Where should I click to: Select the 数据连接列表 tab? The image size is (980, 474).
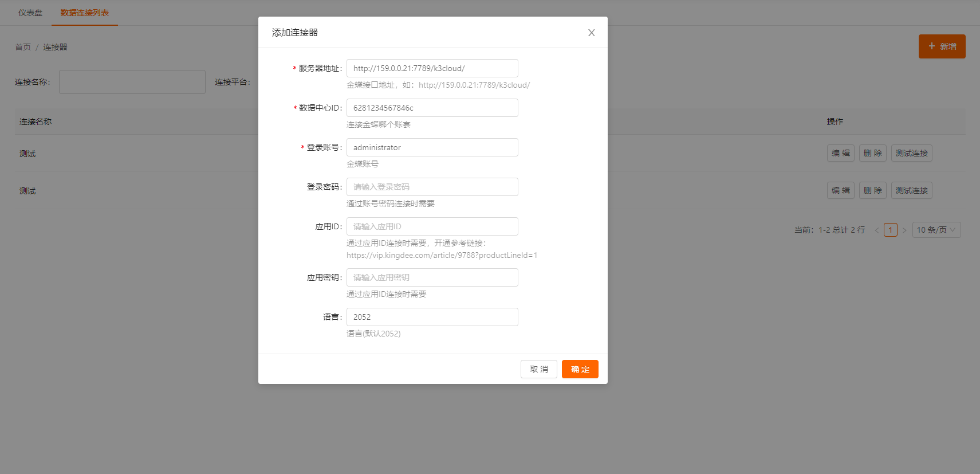(85, 13)
